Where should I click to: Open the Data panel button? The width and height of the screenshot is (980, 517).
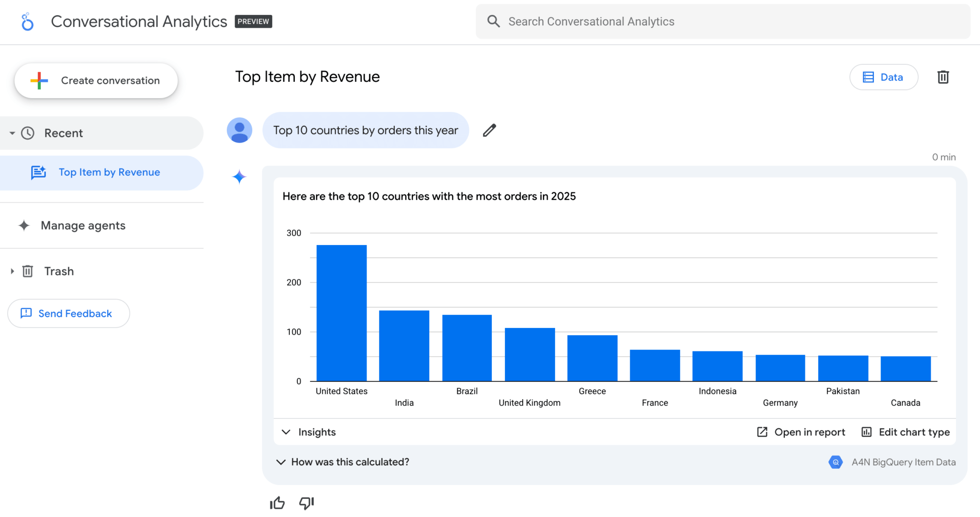[883, 77]
